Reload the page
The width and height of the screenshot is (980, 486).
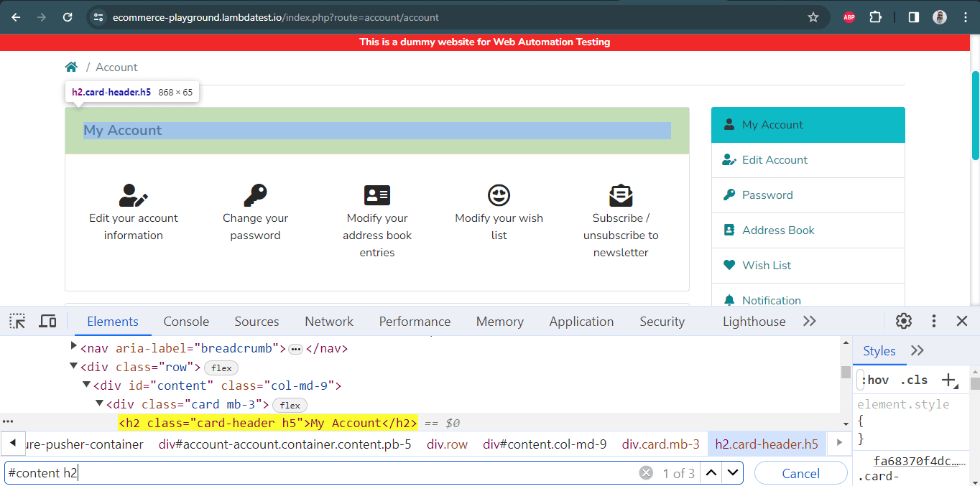(68, 17)
